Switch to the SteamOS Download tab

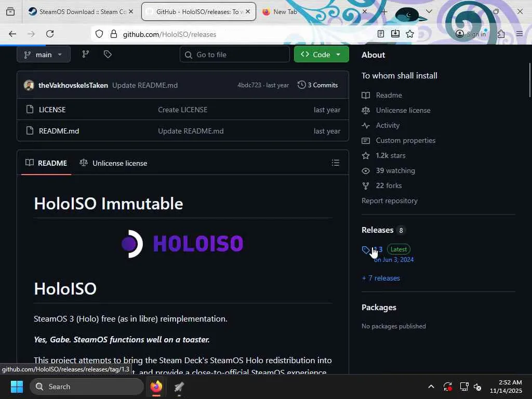(81, 11)
